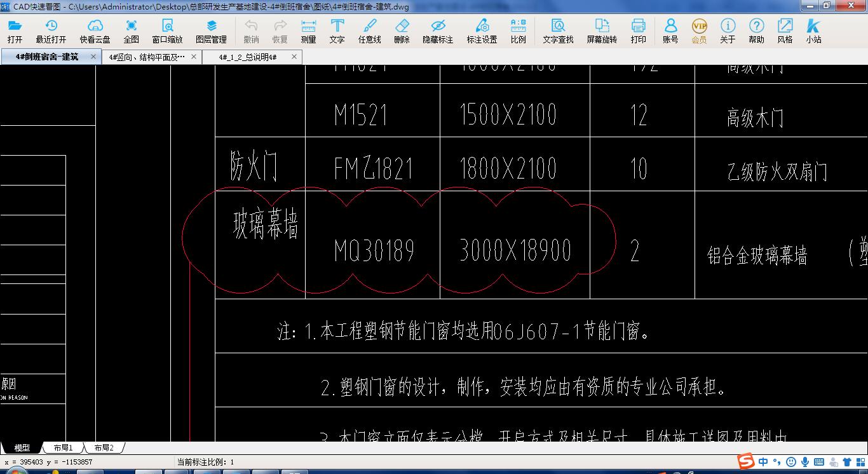Screen dimensions: 868x474
Task: Rotate the screen with 屏幕旋转
Action: click(601, 30)
